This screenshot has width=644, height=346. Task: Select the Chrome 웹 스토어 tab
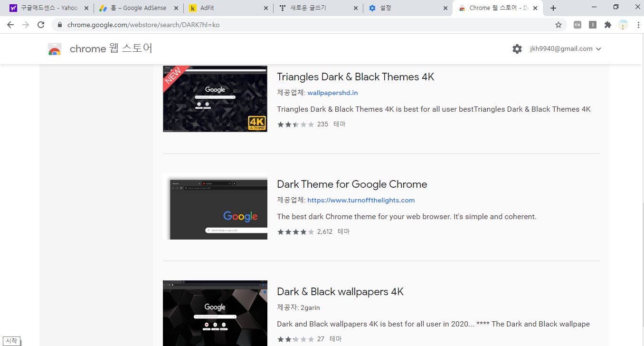497,8
